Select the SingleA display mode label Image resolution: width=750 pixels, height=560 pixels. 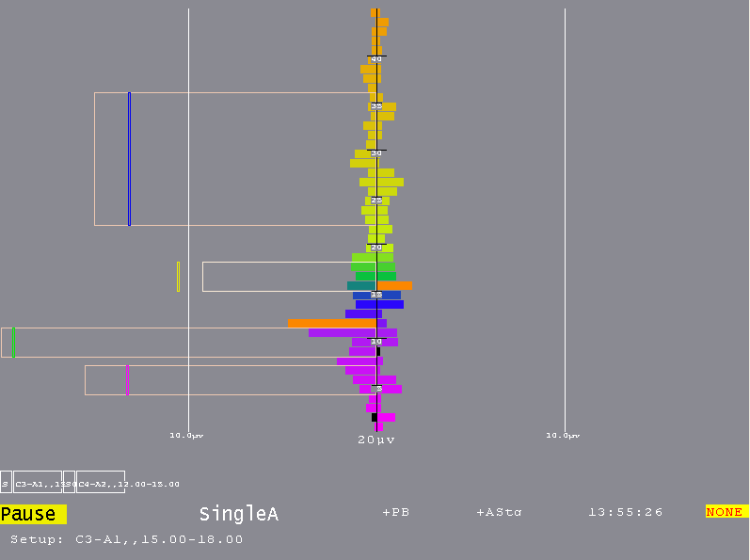[238, 514]
